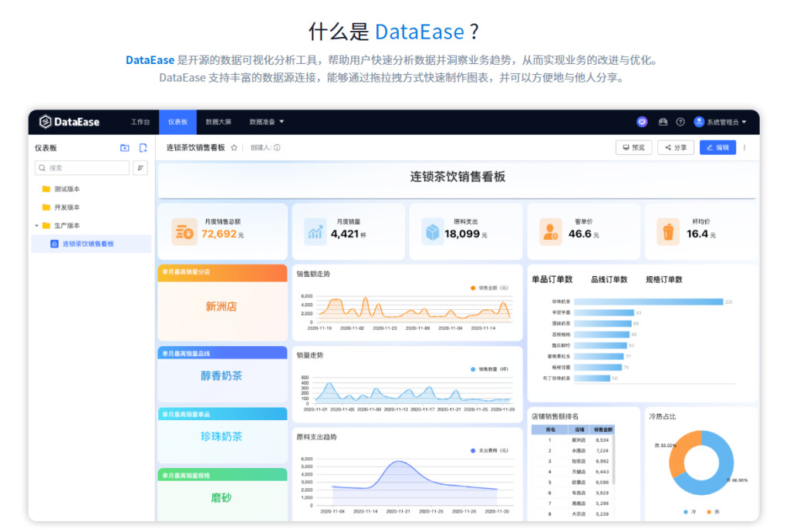
Task: Click the creator info icon
Action: click(x=277, y=148)
